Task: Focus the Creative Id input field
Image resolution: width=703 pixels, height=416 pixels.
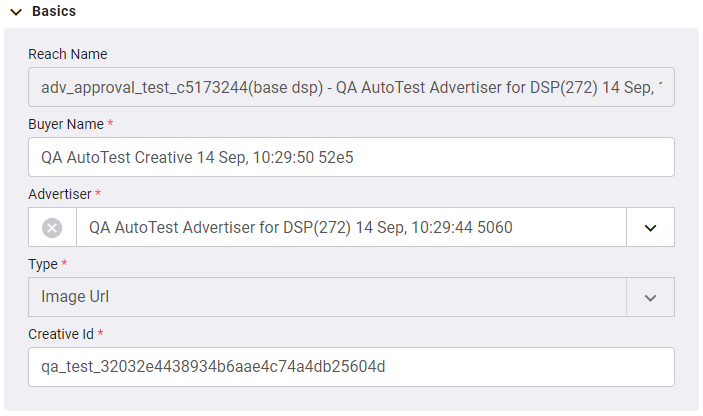Action: click(x=351, y=367)
